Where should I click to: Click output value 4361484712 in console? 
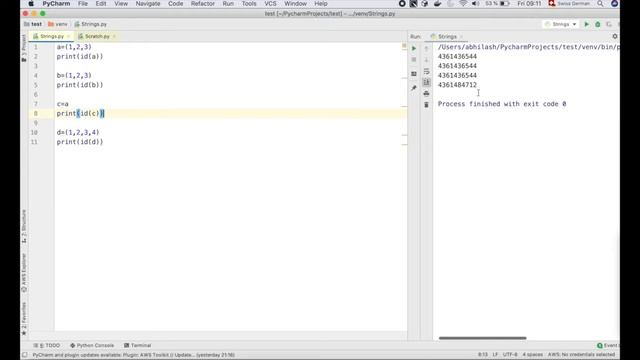[457, 85]
